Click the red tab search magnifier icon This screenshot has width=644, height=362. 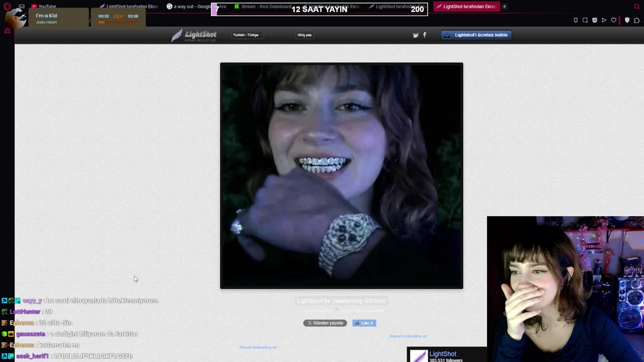636,7
